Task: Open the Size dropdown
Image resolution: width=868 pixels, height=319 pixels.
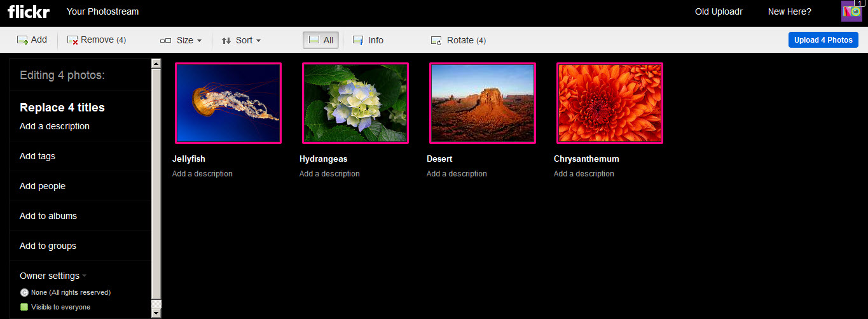Action: [x=181, y=40]
